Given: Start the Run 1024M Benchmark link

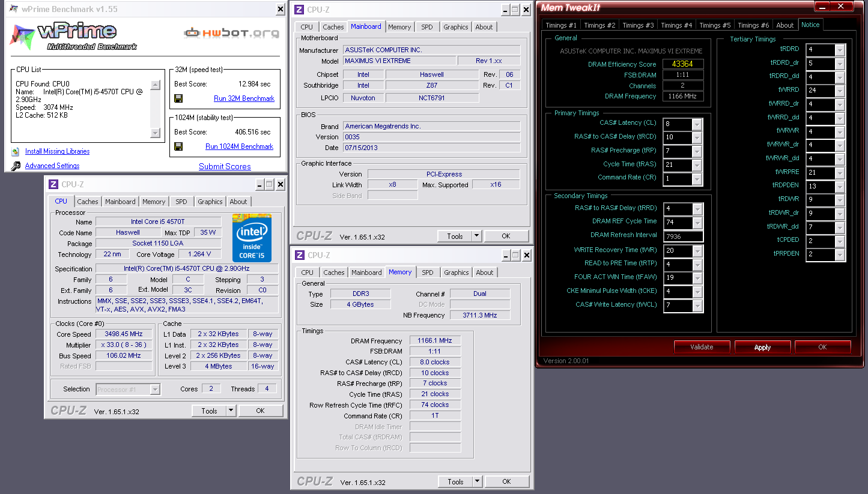Looking at the screenshot, I should (239, 146).
